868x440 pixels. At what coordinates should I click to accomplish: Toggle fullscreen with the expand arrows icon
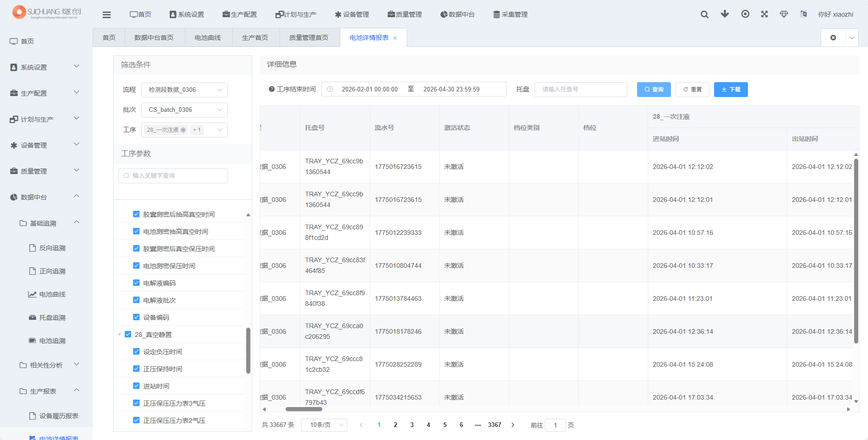click(x=765, y=14)
